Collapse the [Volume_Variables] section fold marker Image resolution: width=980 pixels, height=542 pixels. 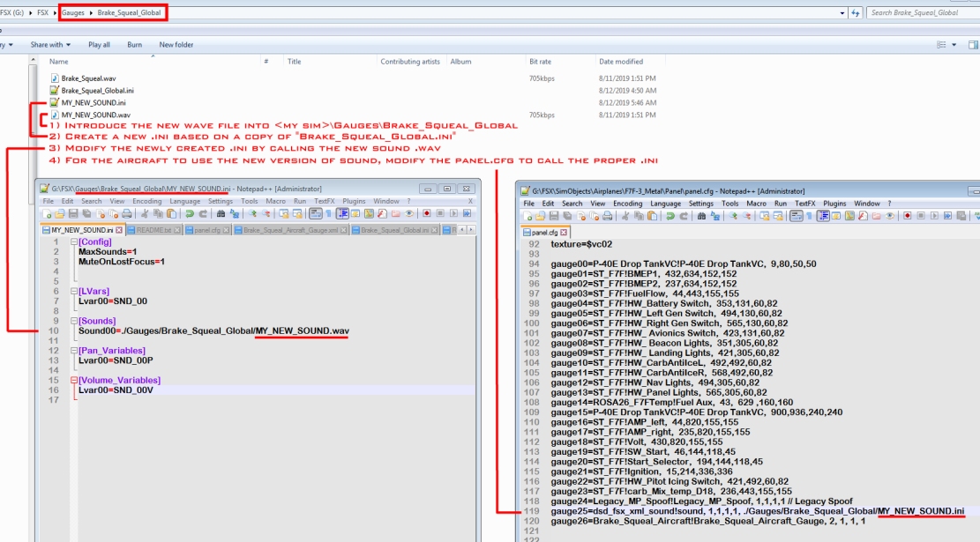click(74, 380)
